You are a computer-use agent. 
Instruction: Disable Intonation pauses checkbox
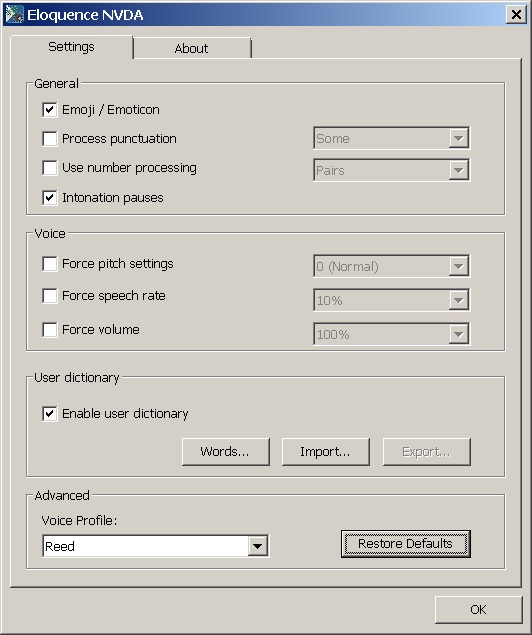tap(49, 198)
